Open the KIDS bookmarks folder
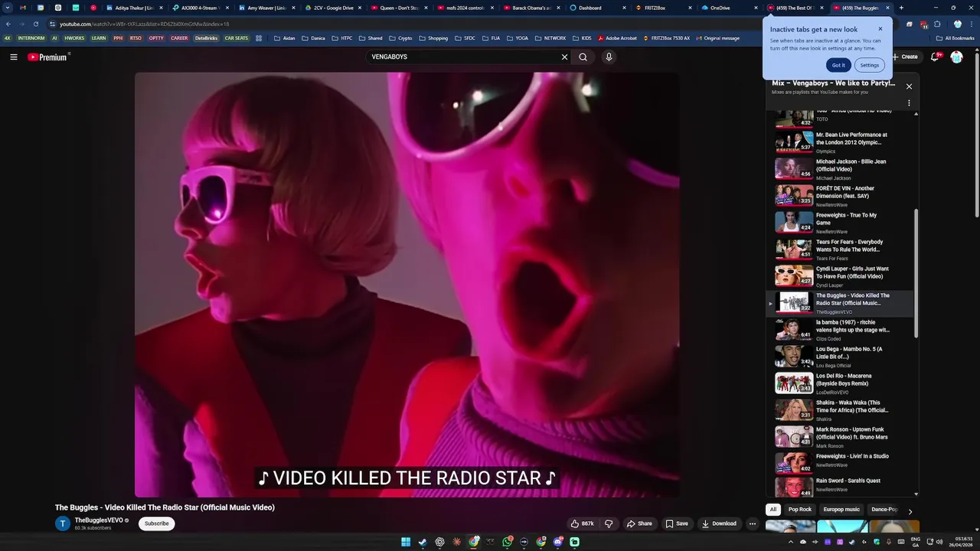Viewport: 980px width, 551px height. 582,37
